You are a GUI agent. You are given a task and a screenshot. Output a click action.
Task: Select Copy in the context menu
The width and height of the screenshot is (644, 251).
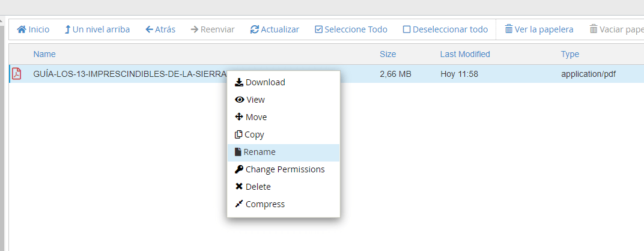pyautogui.click(x=284, y=135)
